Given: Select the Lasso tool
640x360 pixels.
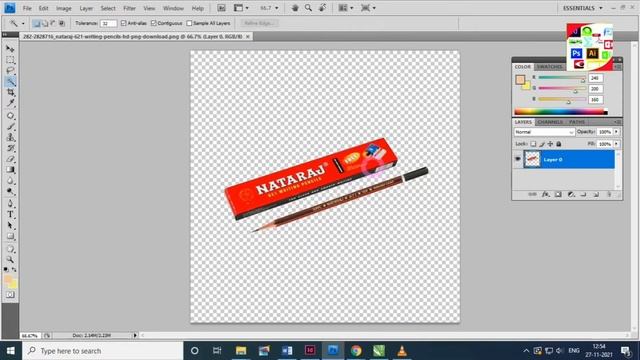Looking at the screenshot, I should click(x=10, y=71).
